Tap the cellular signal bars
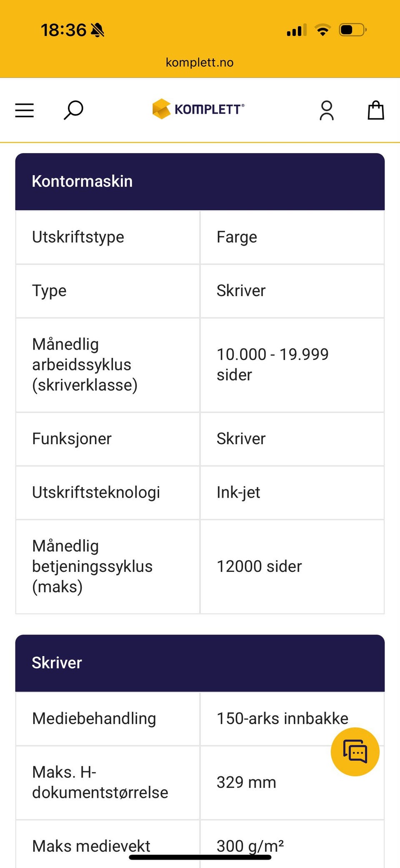Viewport: 400px width, 868px height. (x=296, y=30)
